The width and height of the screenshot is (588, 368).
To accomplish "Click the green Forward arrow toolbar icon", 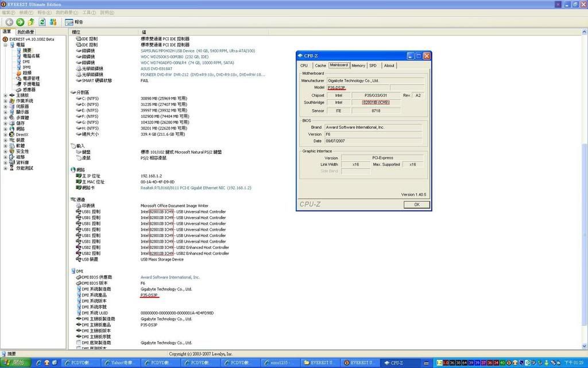I will click(x=20, y=22).
